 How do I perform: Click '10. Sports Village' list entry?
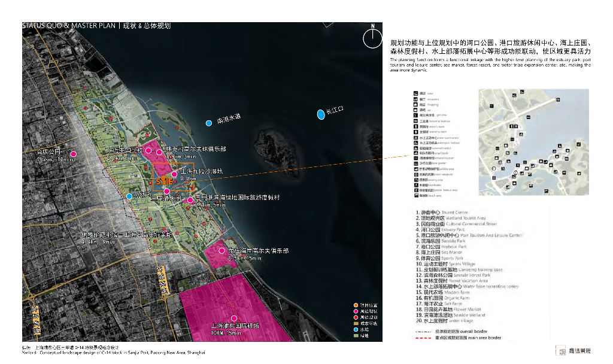point(445,264)
